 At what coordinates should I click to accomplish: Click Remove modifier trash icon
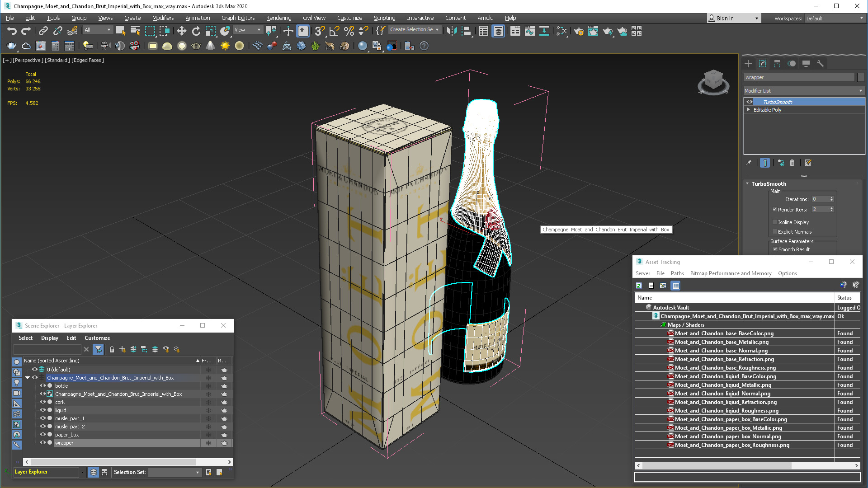(792, 163)
